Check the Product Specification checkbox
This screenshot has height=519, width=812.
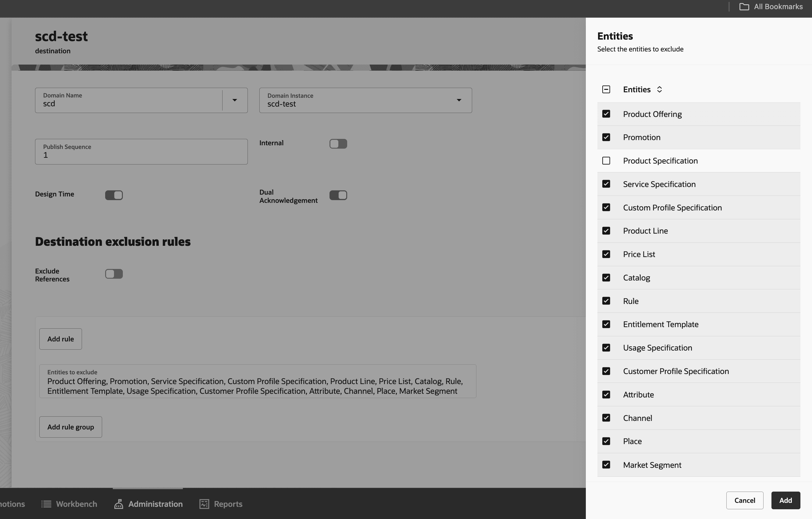point(606,161)
